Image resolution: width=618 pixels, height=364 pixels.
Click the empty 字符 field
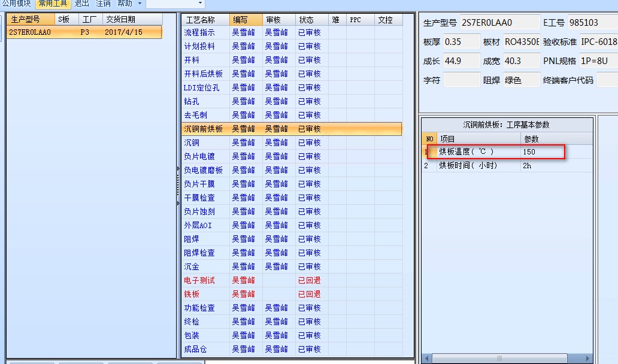pyautogui.click(x=462, y=80)
